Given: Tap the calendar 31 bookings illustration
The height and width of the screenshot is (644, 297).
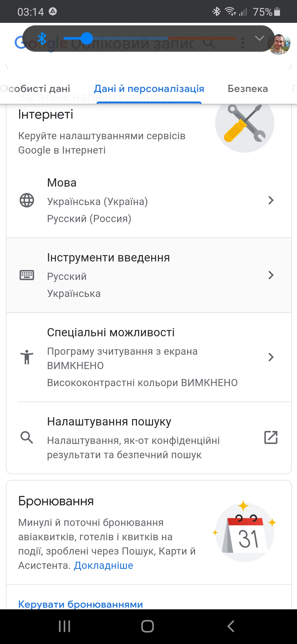Looking at the screenshot, I should click(x=245, y=531).
